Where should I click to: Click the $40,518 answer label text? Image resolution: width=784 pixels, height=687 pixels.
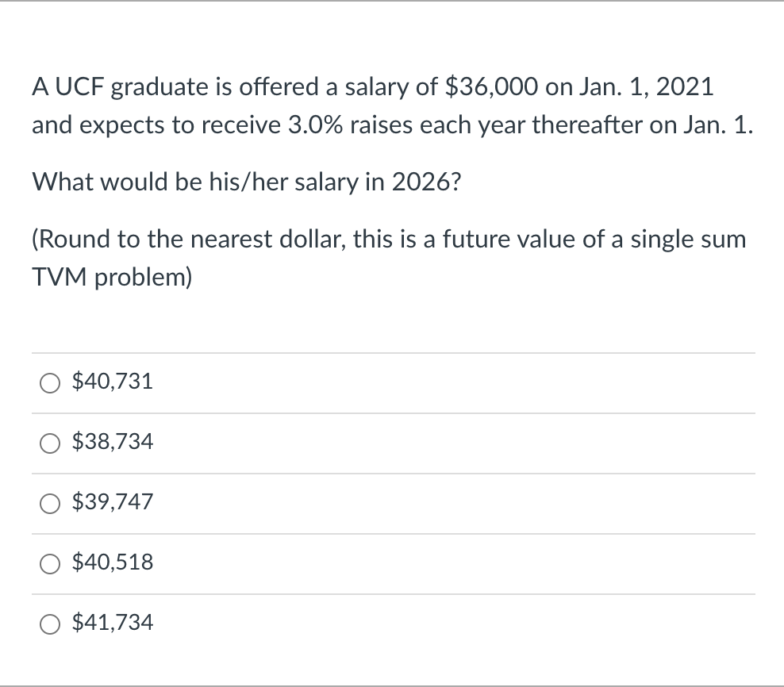click(112, 562)
